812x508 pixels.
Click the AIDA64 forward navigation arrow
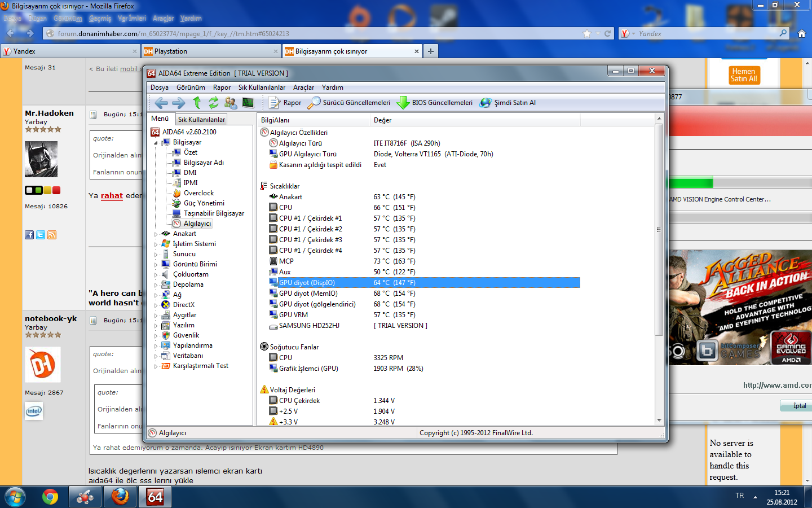[x=179, y=103]
